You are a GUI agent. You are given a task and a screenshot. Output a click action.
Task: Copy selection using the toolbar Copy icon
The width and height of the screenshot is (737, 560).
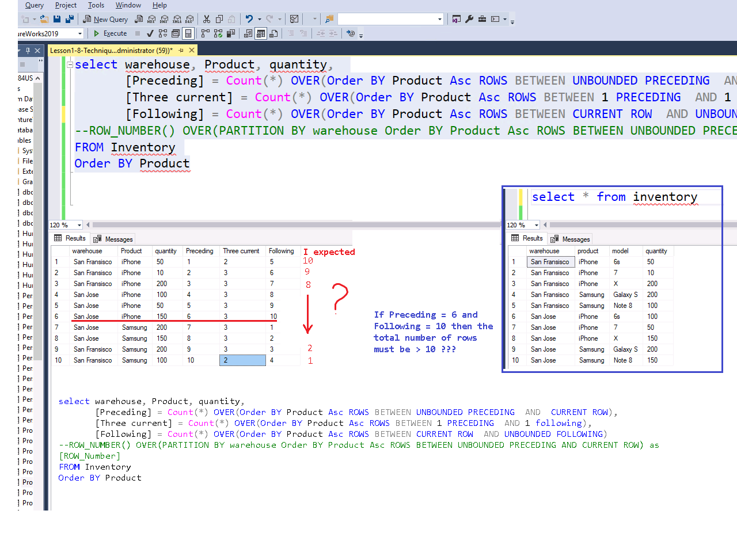click(x=219, y=19)
